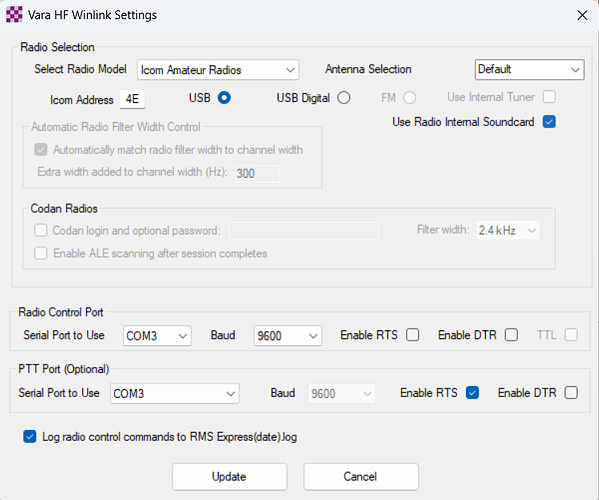Click the Radio Selection group label
This screenshot has width=599, height=500.
[x=57, y=47]
